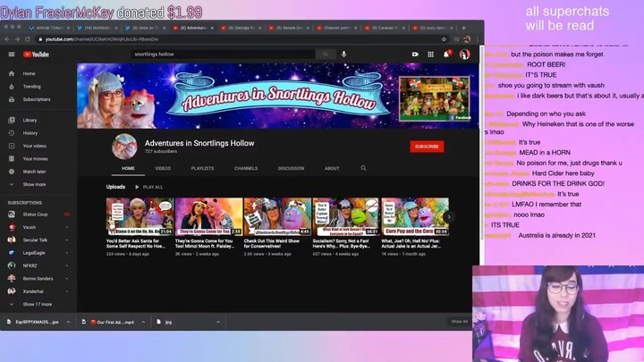Viewport: 644px width, 362px height.
Task: Switch to the Discussion tab
Action: [x=291, y=168]
